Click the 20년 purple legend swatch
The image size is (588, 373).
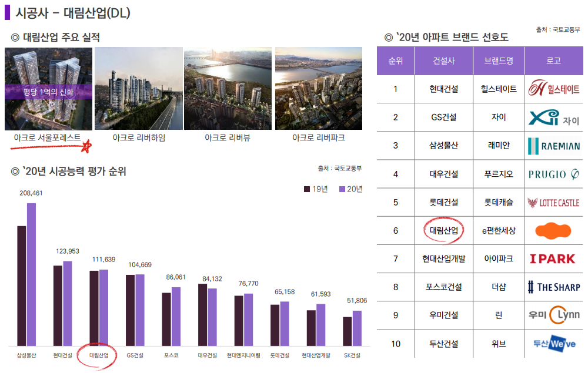tap(342, 189)
